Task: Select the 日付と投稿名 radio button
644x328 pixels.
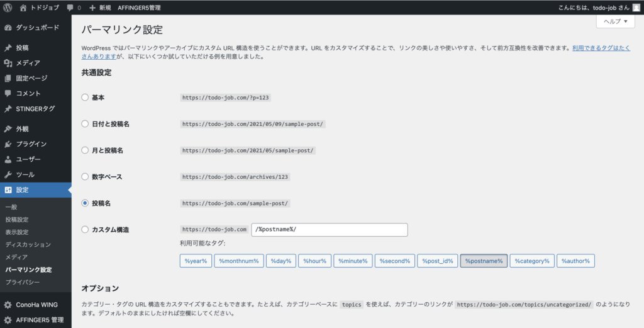Action: [x=85, y=124]
